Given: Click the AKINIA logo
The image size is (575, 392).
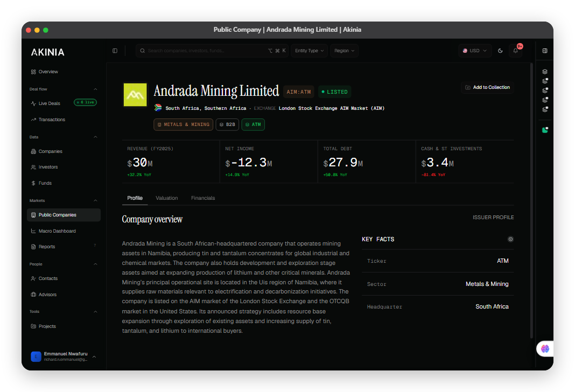Looking at the screenshot, I should click(48, 52).
